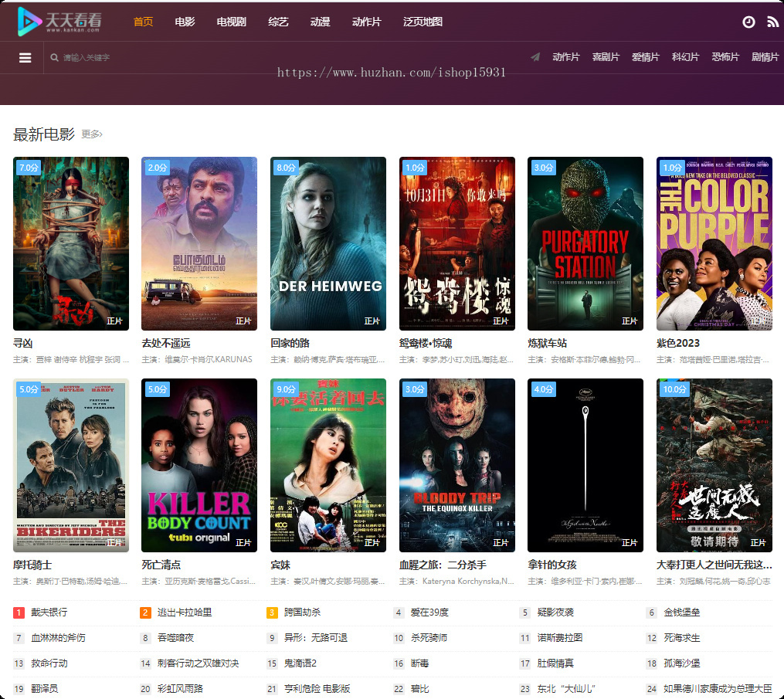Open ranked item 12 死海求生
Screen dimensions: 784x699
pos(682,638)
